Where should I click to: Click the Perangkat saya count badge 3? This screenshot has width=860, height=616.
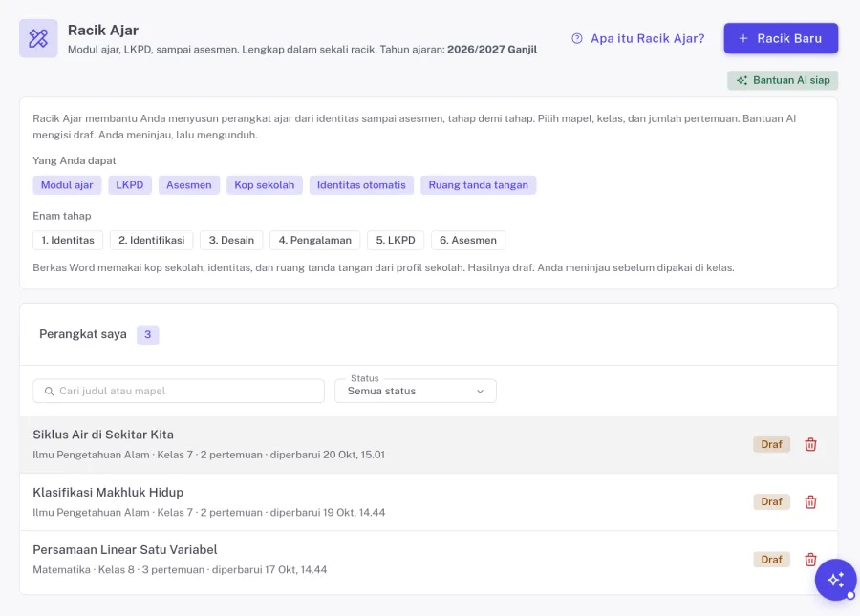[147, 335]
